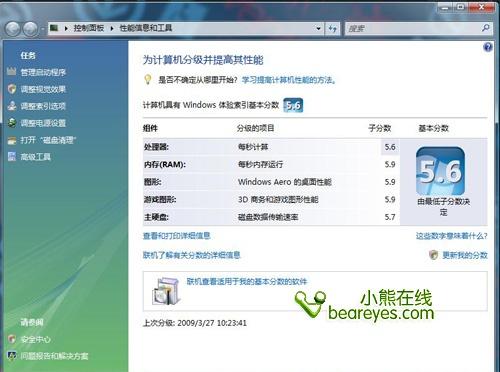Open 查看和打印详细信息 link

tap(177, 236)
